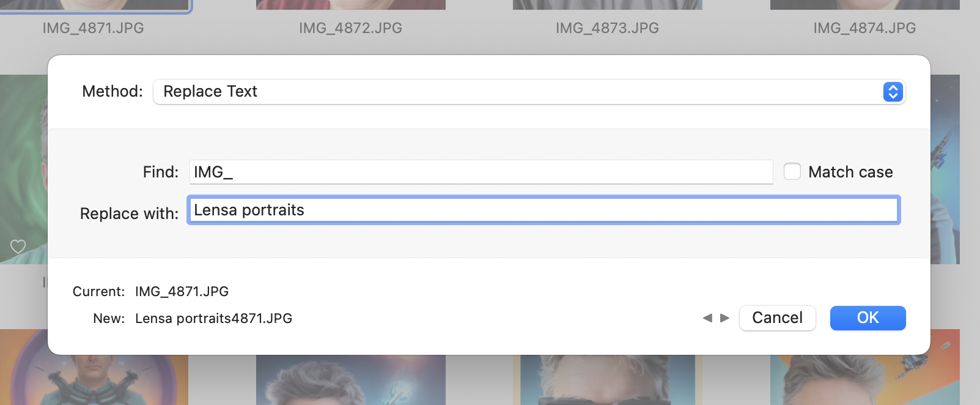Show the next file name preview arrow

click(x=725, y=318)
